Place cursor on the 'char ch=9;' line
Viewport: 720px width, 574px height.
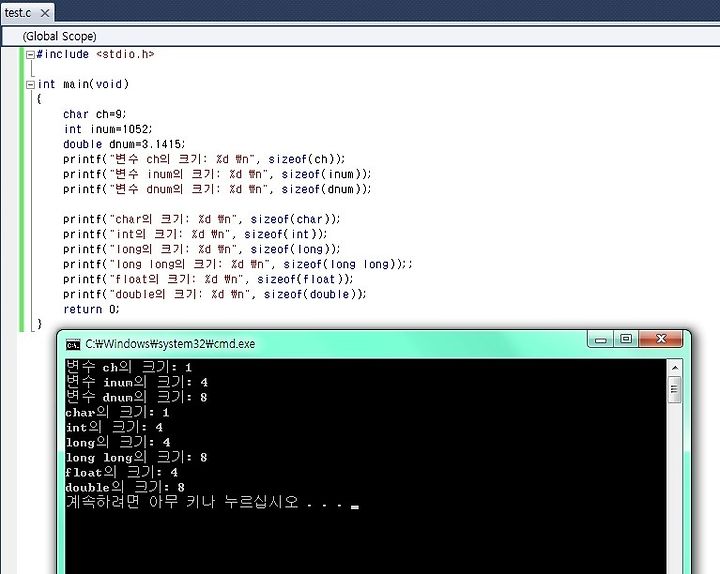tap(95, 114)
